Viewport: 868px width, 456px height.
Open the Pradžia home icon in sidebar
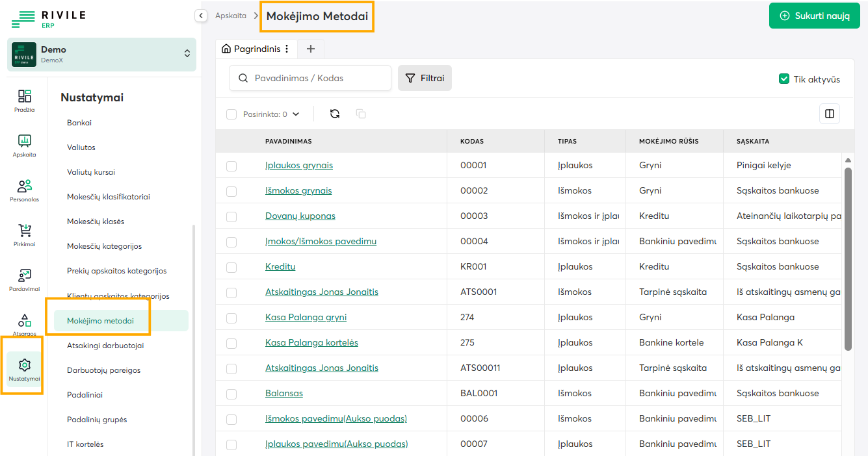pyautogui.click(x=25, y=101)
